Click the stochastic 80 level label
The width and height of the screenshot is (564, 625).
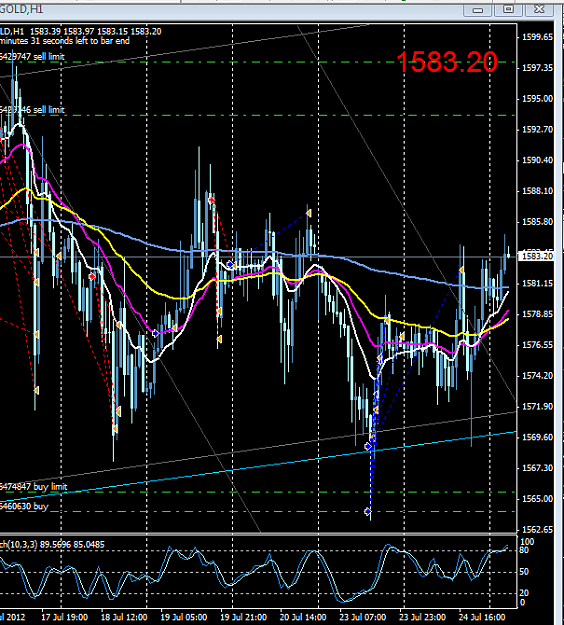coord(524,550)
